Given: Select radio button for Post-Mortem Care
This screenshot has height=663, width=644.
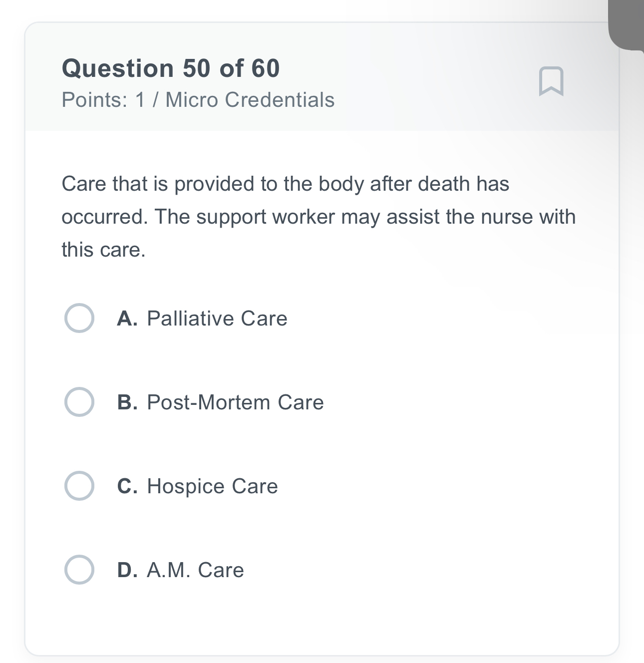Looking at the screenshot, I should click(79, 402).
